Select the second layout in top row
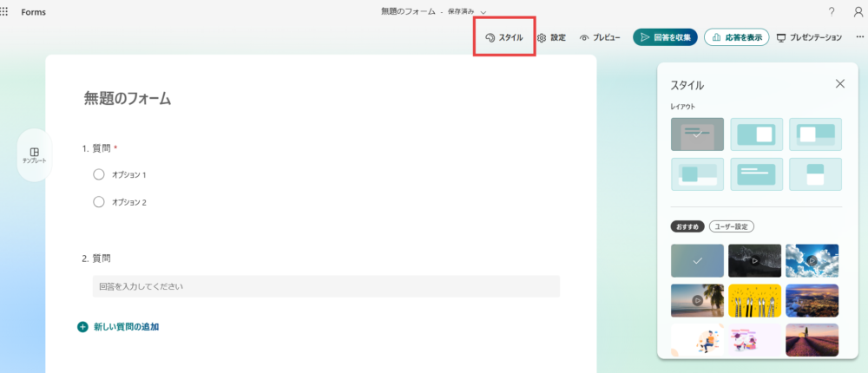Image resolution: width=868 pixels, height=373 pixels. coord(757,134)
